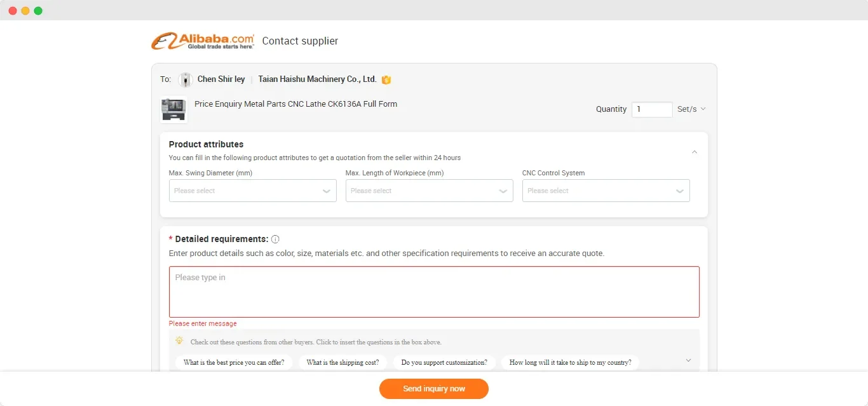Click the info icon beside Detailed requirements
This screenshot has width=868, height=406.
pyautogui.click(x=275, y=240)
